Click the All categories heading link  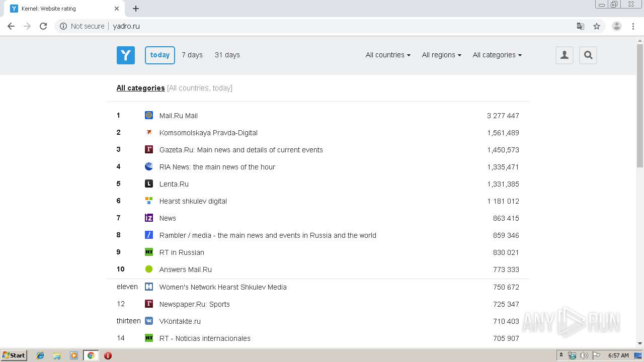(x=141, y=88)
